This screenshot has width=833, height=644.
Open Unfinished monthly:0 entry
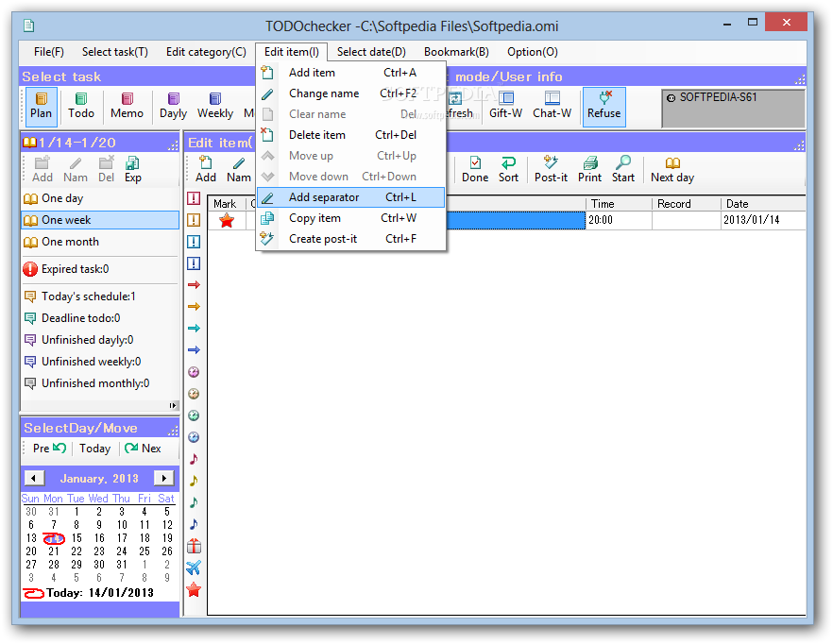click(100, 383)
